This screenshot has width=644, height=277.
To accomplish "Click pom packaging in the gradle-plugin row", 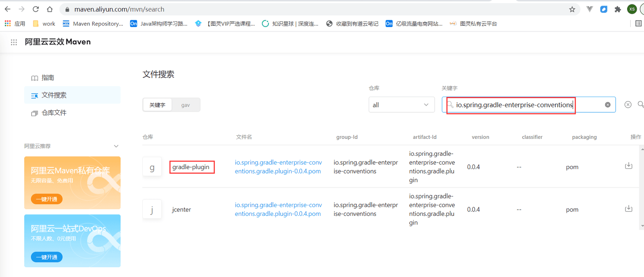I will [572, 167].
